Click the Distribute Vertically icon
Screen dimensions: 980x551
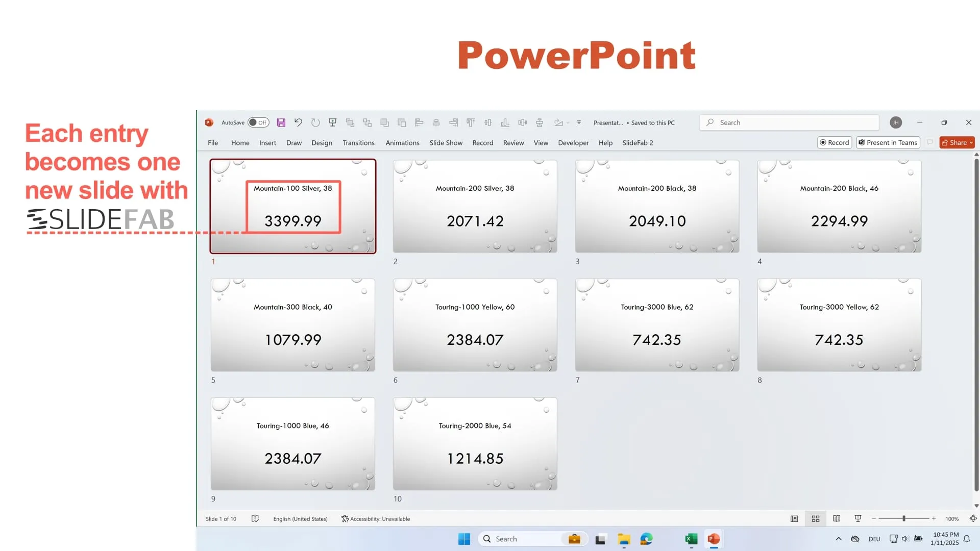click(x=540, y=122)
